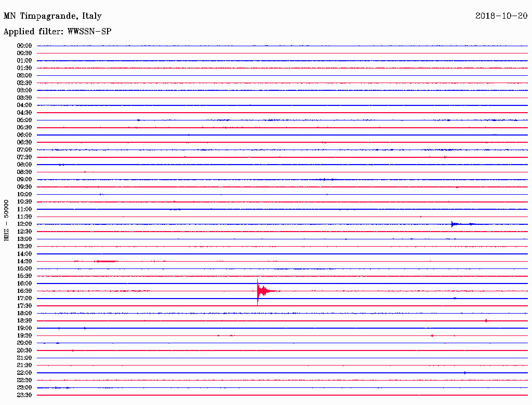
Task: Click the thick red burst on the 14:30 trace
Action: click(106, 261)
